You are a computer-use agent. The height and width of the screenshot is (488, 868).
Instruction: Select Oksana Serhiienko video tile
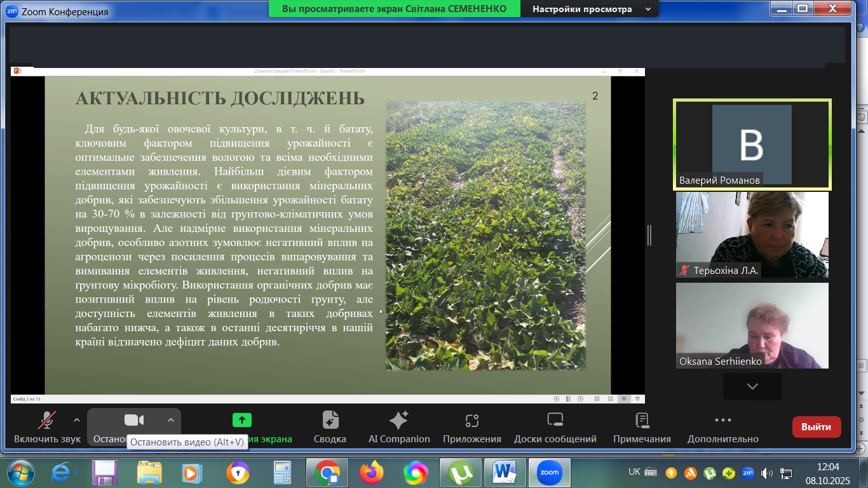click(x=752, y=325)
